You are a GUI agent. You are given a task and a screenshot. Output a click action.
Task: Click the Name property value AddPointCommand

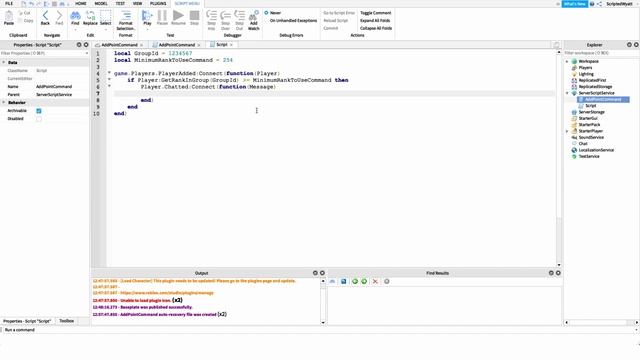(x=53, y=87)
